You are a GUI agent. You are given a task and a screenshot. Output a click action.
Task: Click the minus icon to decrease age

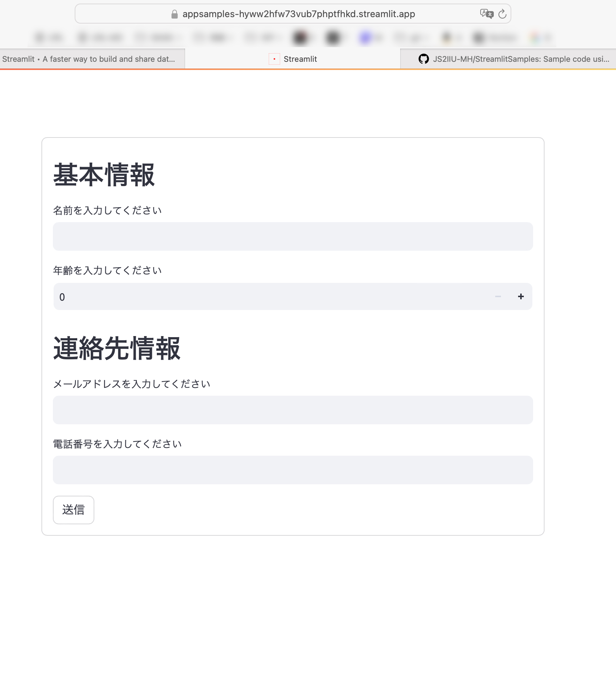[x=497, y=296]
